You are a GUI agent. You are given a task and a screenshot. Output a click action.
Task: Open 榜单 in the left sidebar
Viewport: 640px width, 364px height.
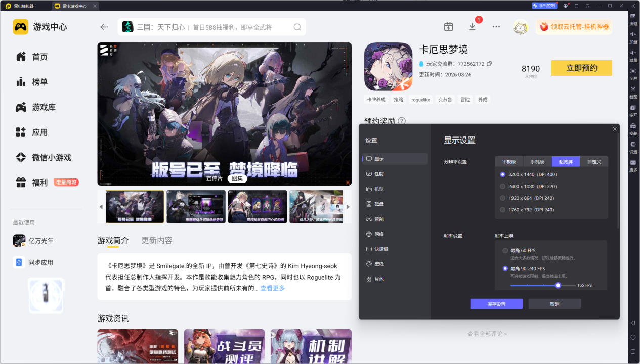(x=39, y=82)
